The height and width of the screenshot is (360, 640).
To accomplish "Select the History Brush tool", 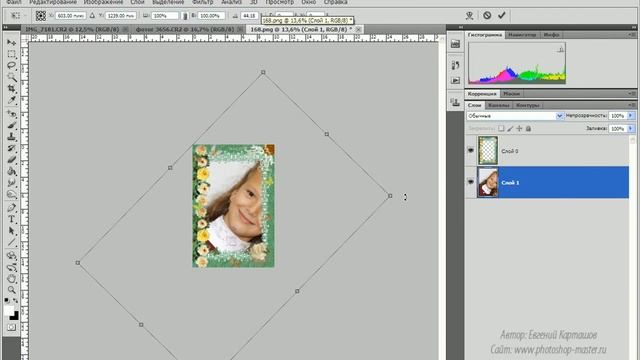I will pyautogui.click(x=11, y=148).
